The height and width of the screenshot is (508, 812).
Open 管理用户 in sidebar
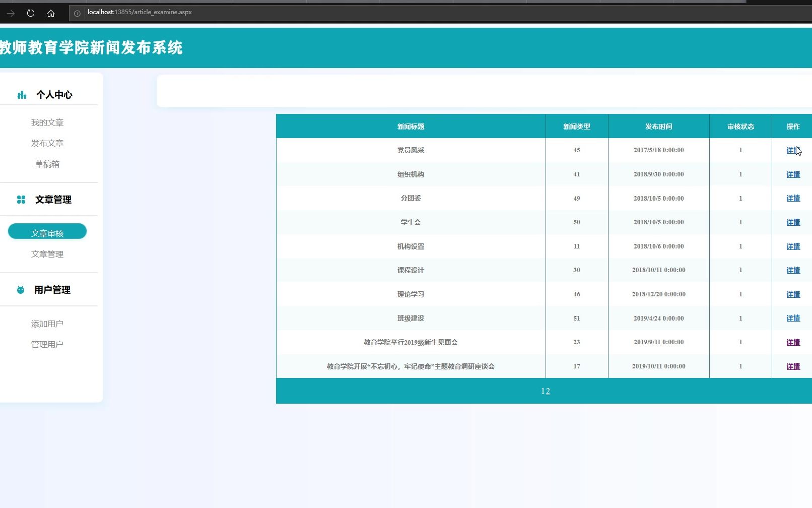(47, 344)
